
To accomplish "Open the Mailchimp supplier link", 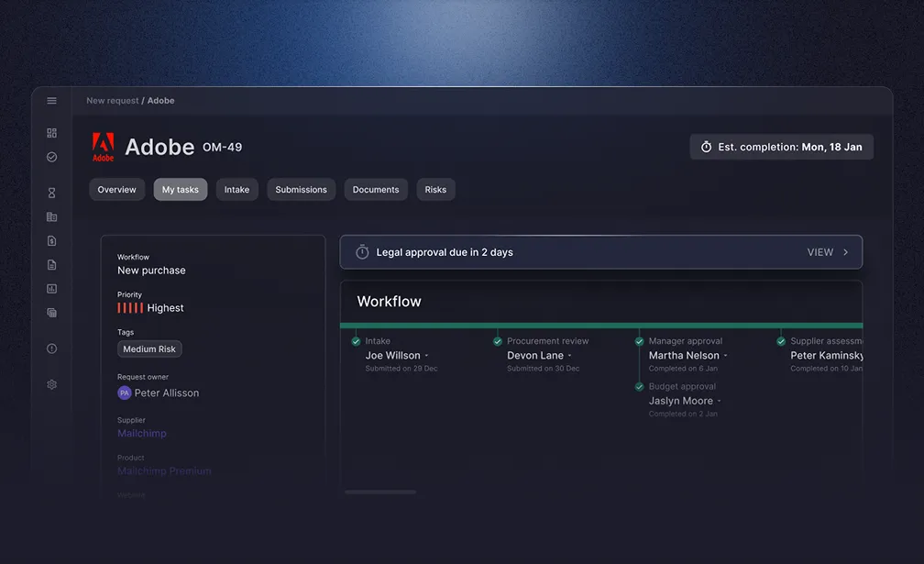I will [x=141, y=433].
